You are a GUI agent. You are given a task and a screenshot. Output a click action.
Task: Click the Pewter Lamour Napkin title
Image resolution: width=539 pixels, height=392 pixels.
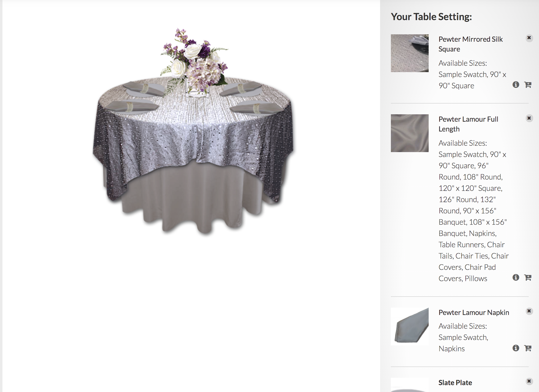point(474,313)
